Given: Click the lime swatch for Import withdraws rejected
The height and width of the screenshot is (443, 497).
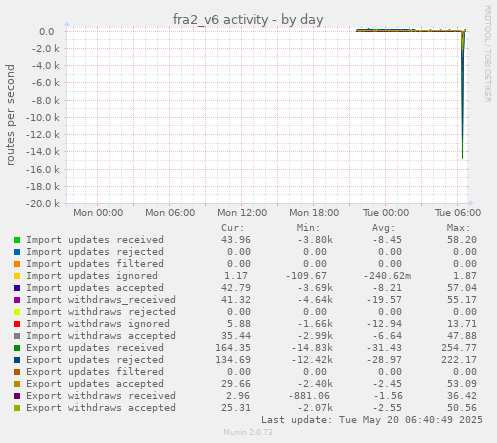Looking at the screenshot, I should [x=17, y=312].
